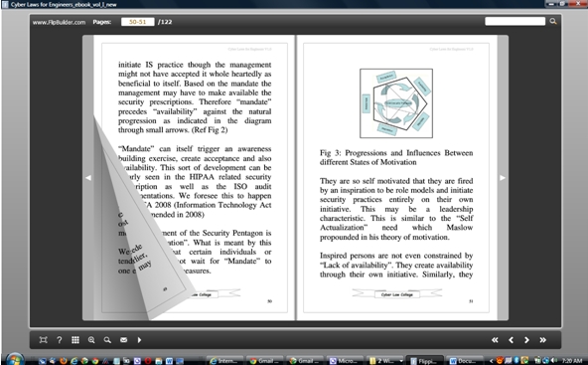Show page thumbnails grid view
Image resolution: width=588 pixels, height=365 pixels.
click(75, 340)
